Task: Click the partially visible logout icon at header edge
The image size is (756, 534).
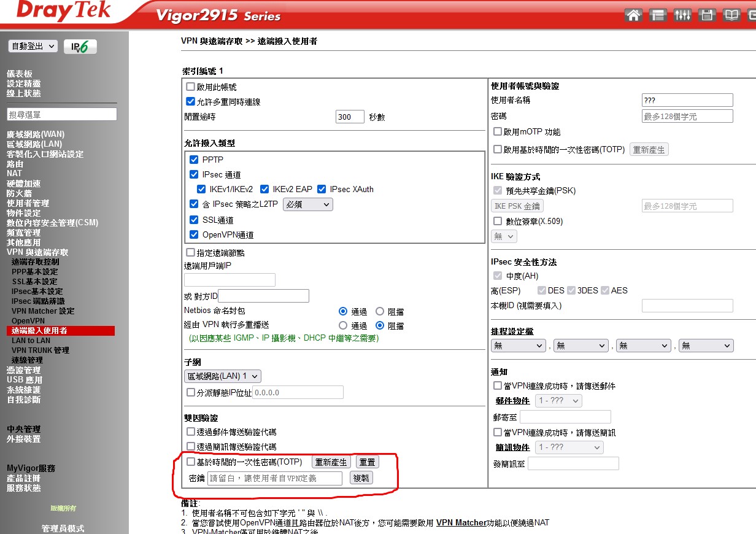Action: click(751, 15)
